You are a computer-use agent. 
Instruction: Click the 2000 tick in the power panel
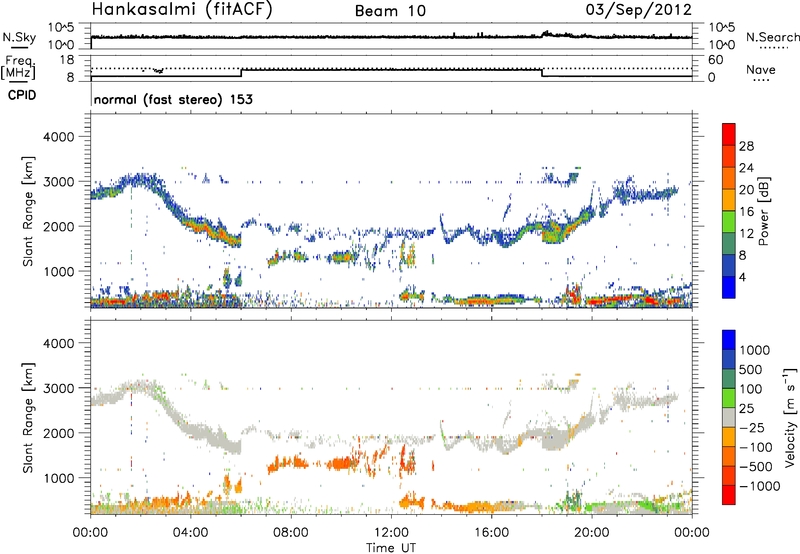(58, 226)
